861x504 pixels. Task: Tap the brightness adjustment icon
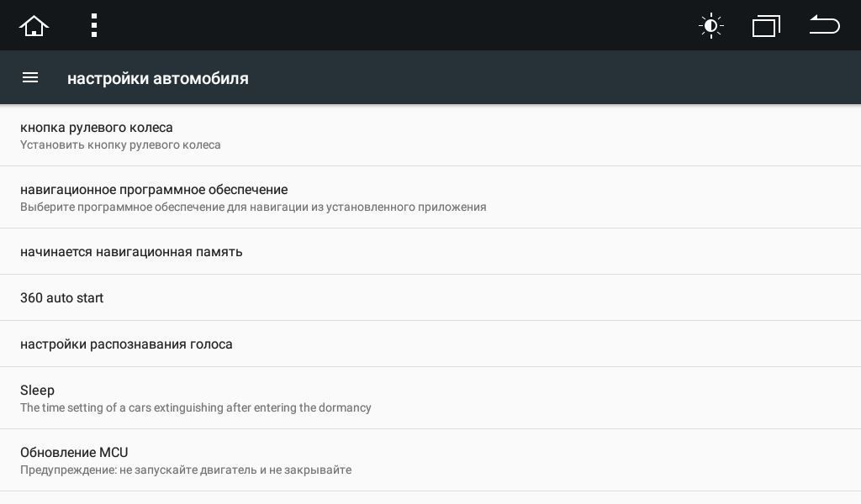click(x=711, y=26)
